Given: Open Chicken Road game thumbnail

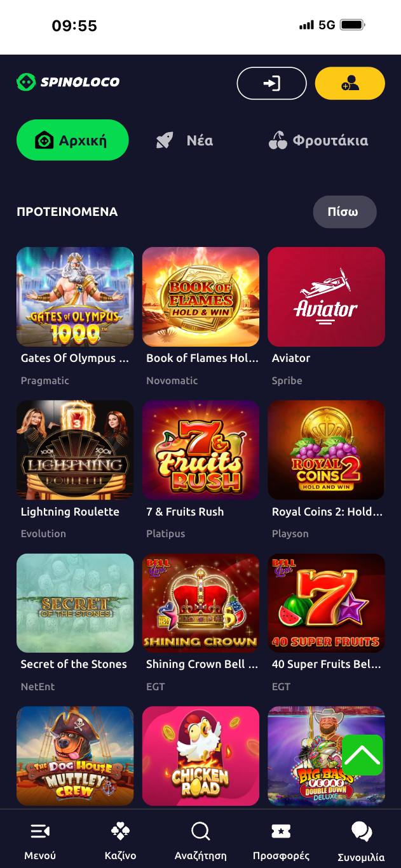Looking at the screenshot, I should point(201,756).
